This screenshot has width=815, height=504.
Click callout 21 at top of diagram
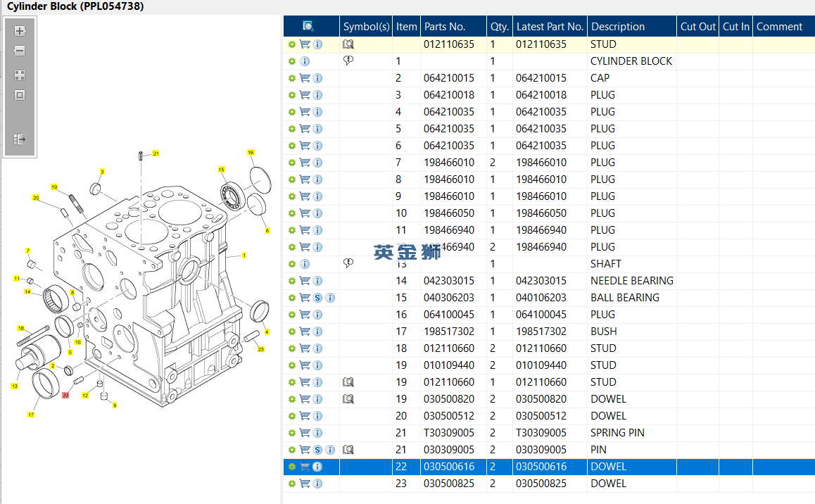coord(156,153)
